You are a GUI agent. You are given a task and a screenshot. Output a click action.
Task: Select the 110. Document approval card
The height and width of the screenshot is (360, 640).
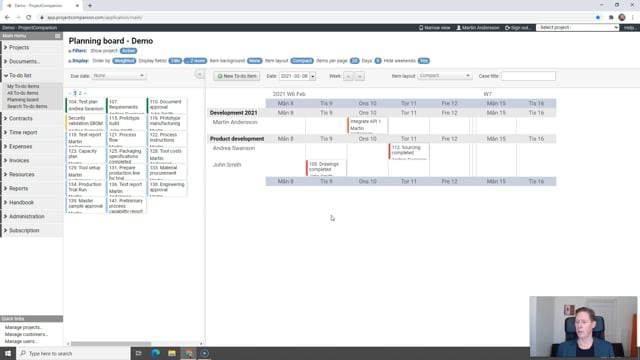click(x=167, y=105)
